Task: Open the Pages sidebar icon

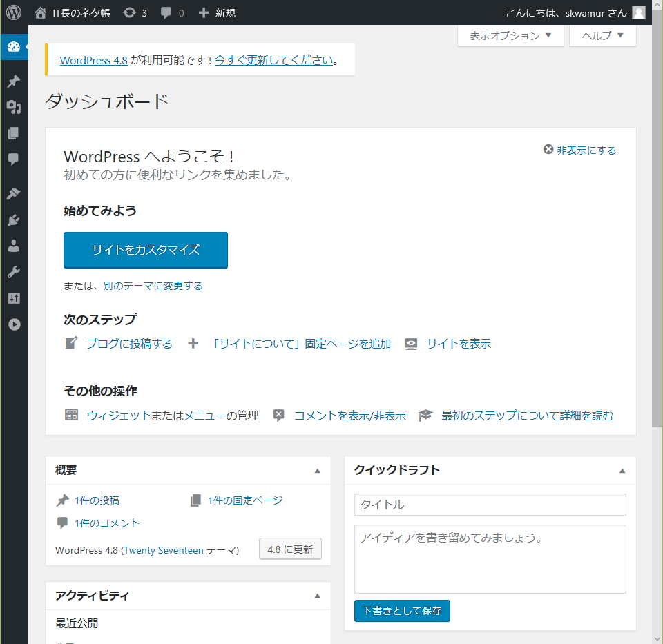Action: 14,133
